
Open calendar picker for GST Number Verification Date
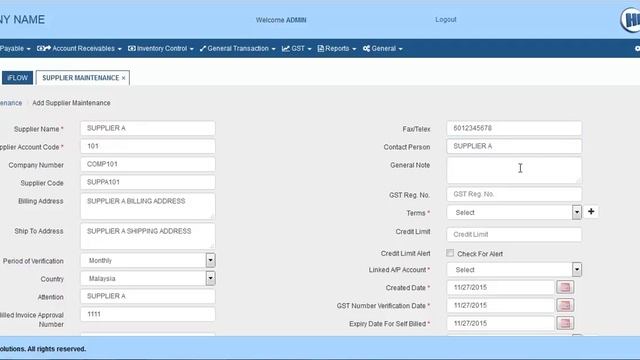click(565, 305)
